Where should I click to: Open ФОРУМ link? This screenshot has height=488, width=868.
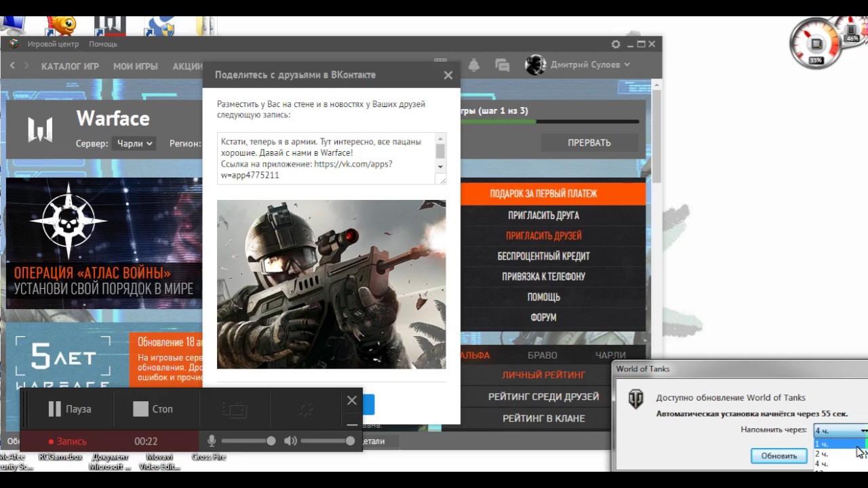(543, 317)
